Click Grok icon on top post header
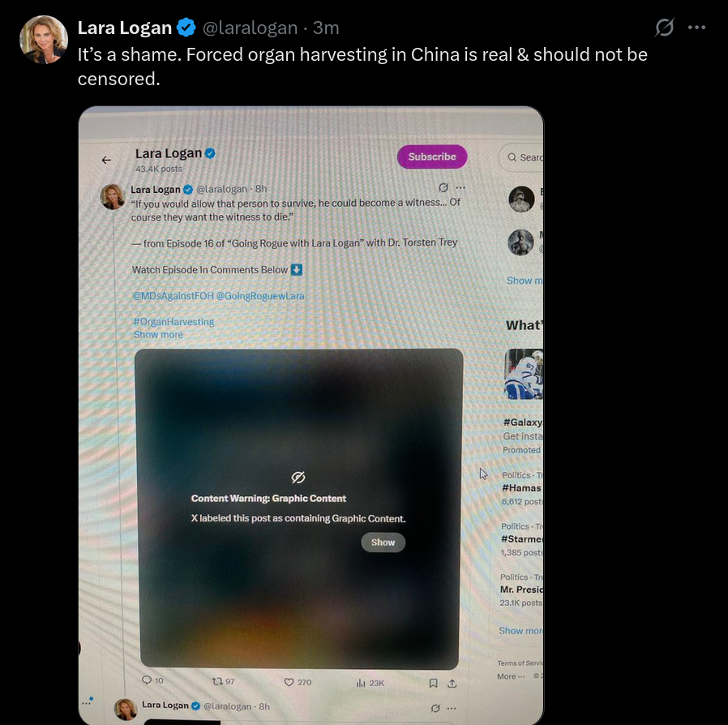The width and height of the screenshot is (728, 725). pyautogui.click(x=665, y=28)
